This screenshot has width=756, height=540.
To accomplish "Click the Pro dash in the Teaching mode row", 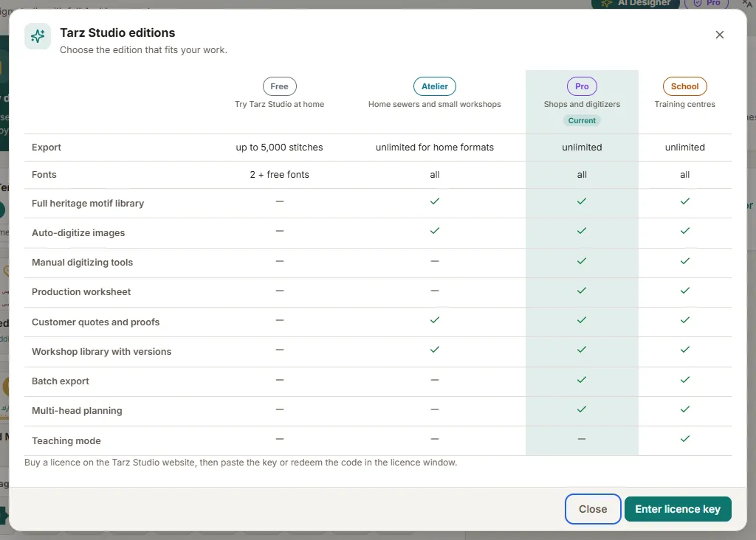I will pos(582,439).
